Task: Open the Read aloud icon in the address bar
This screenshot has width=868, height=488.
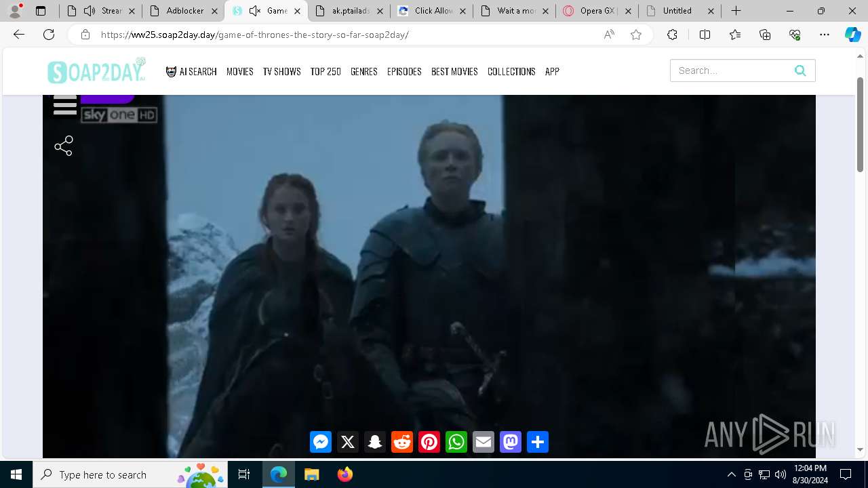Action: (x=609, y=35)
